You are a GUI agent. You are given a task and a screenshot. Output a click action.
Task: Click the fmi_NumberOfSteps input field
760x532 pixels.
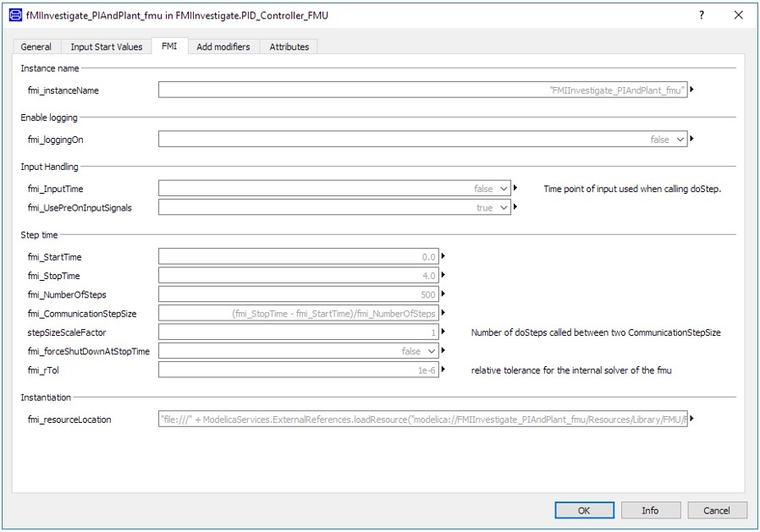point(299,294)
